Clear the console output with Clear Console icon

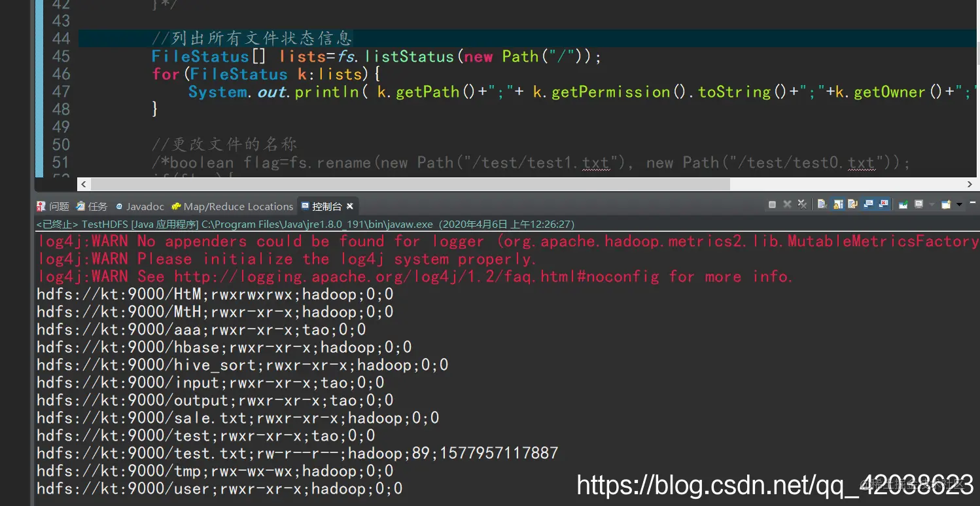point(822,204)
